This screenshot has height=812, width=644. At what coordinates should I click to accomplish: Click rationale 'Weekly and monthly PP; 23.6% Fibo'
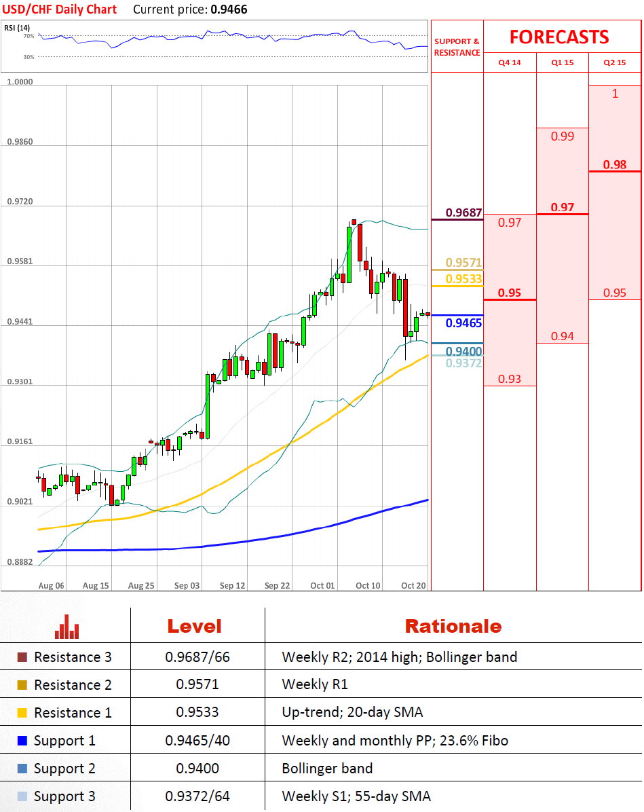click(x=395, y=741)
